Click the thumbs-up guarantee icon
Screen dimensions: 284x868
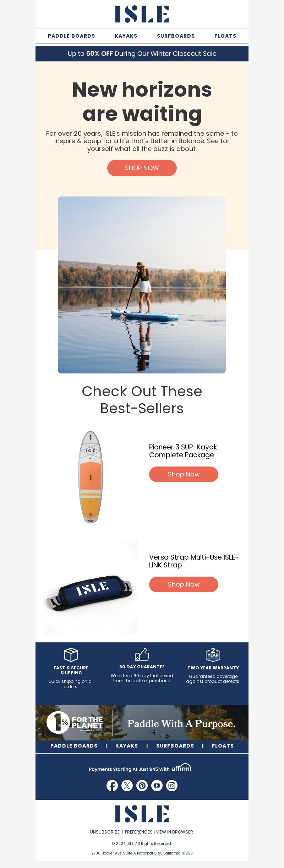point(142,654)
